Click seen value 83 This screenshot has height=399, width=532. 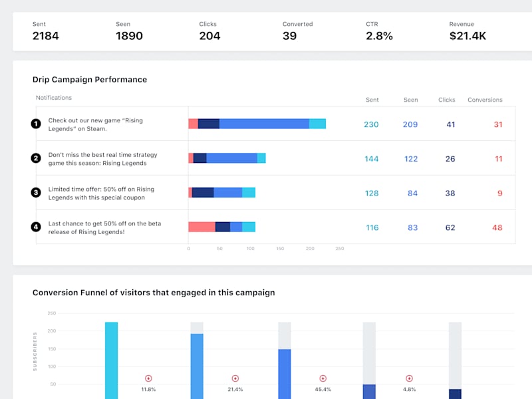pos(412,227)
